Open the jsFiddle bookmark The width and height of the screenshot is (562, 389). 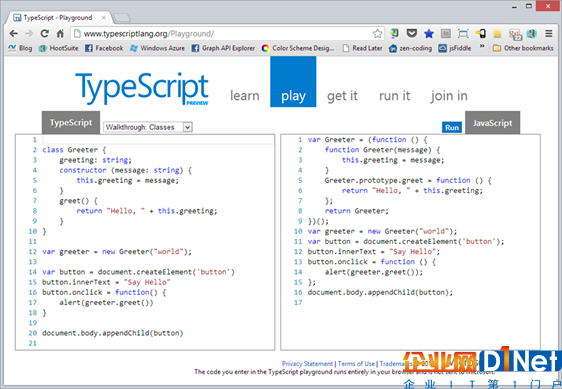pos(455,48)
